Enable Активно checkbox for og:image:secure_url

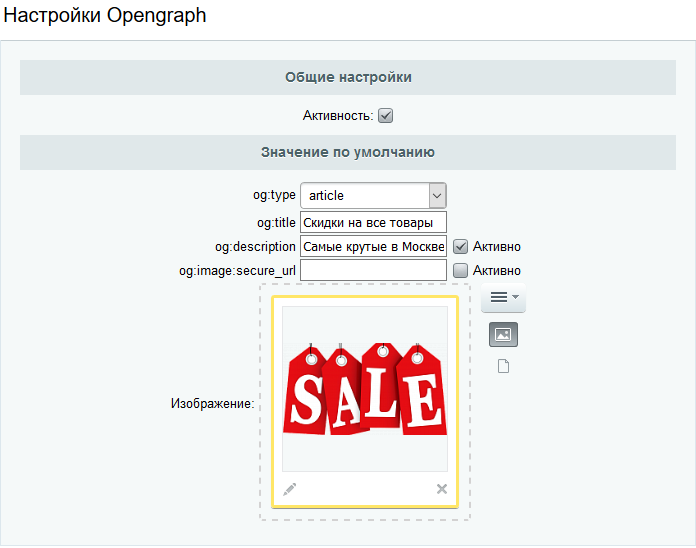(x=461, y=270)
